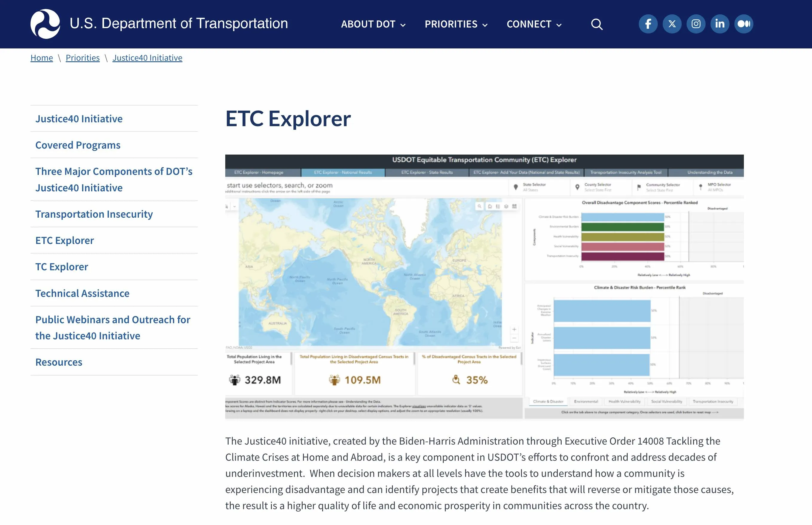Go to Home breadcrumb link
Screen dimensions: 812x525
42,58
